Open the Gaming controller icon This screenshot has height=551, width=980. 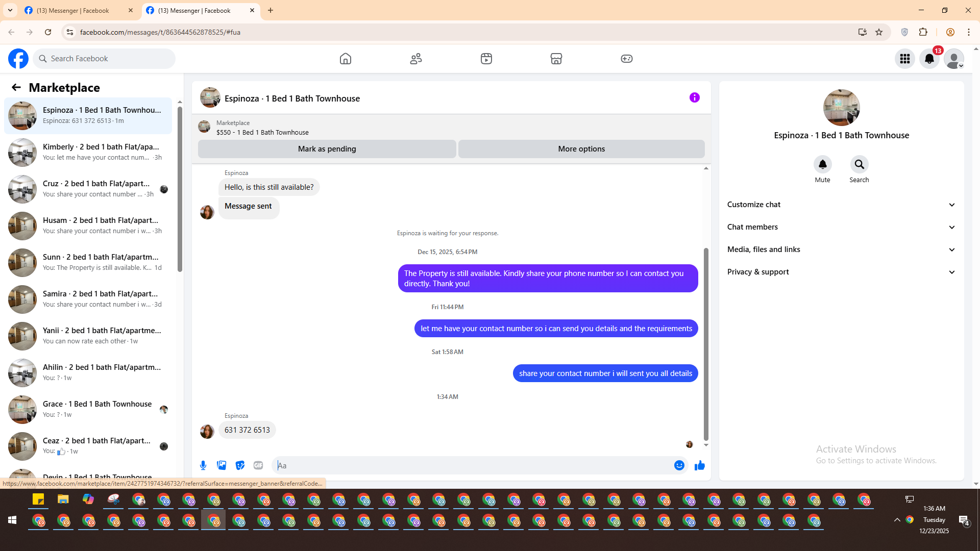627,59
